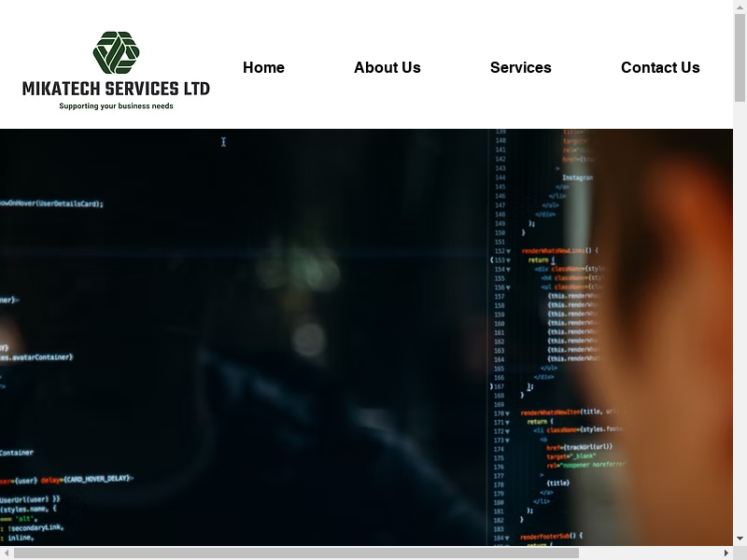Click the horizontal scrollbar thumb
Screen dimensions: 747x560
[295, 553]
